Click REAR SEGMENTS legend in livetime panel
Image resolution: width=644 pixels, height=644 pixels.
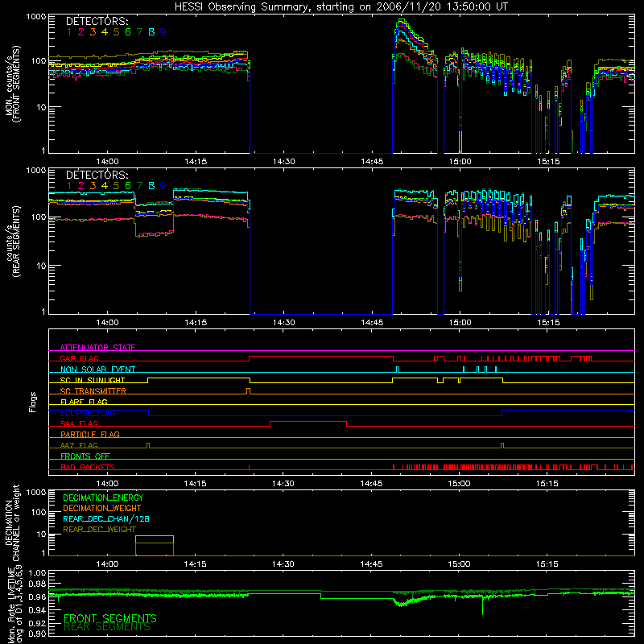tap(107, 627)
